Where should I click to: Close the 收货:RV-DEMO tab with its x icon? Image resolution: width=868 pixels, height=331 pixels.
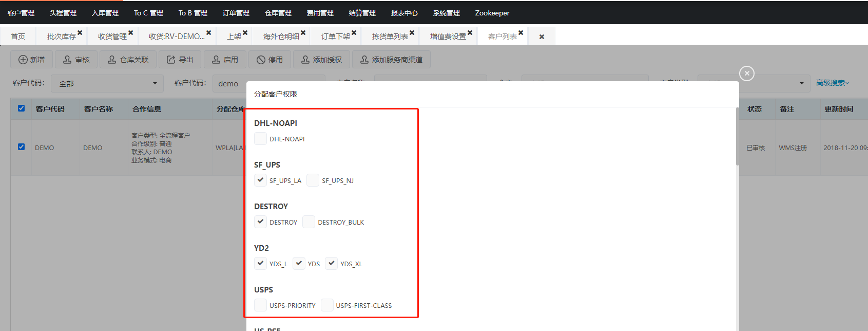[x=208, y=32]
